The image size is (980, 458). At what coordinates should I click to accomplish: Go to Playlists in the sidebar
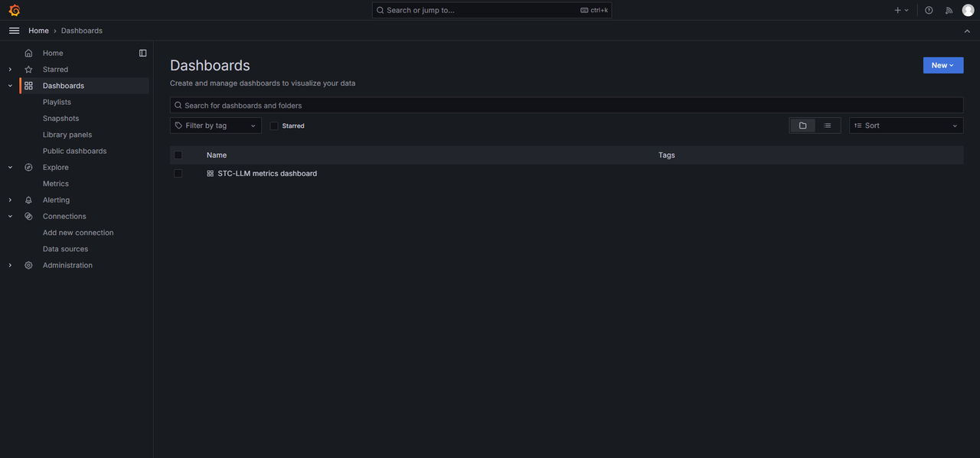pyautogui.click(x=57, y=102)
